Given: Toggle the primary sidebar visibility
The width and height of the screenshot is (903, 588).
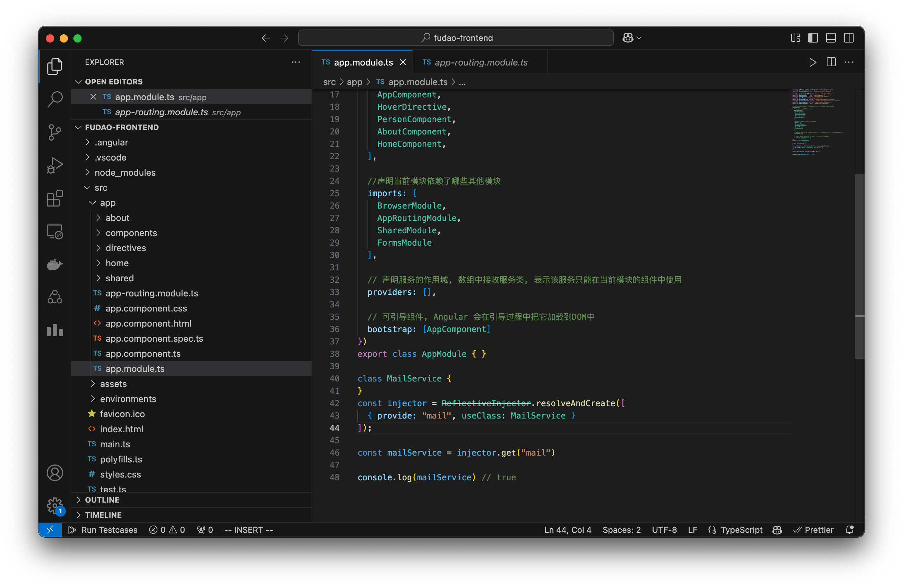Looking at the screenshot, I should pyautogui.click(x=813, y=37).
